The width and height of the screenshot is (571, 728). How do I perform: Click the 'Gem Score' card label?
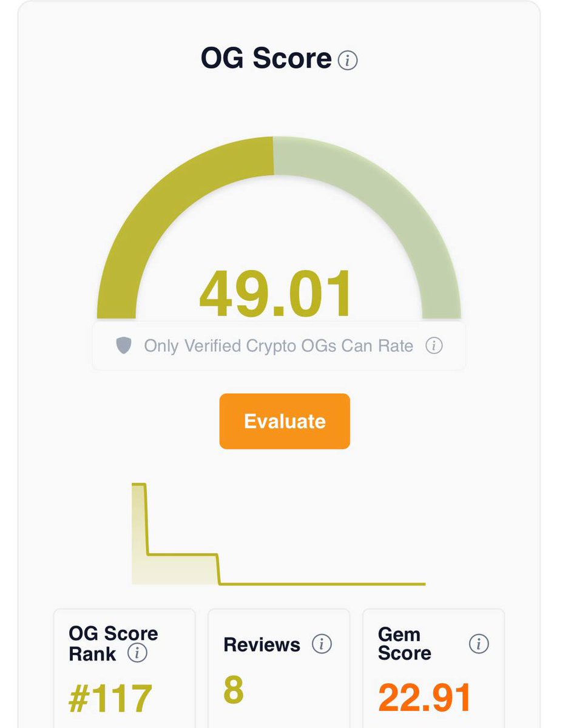click(404, 644)
